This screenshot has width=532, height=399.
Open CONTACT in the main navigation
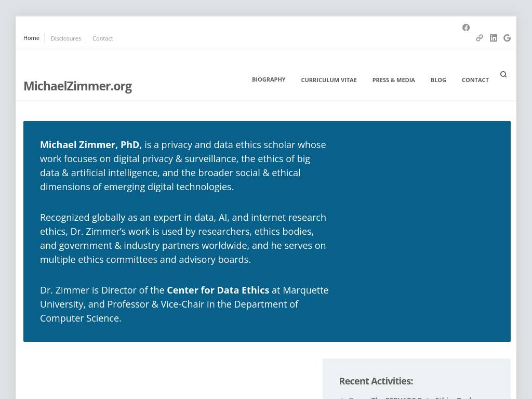coord(475,80)
